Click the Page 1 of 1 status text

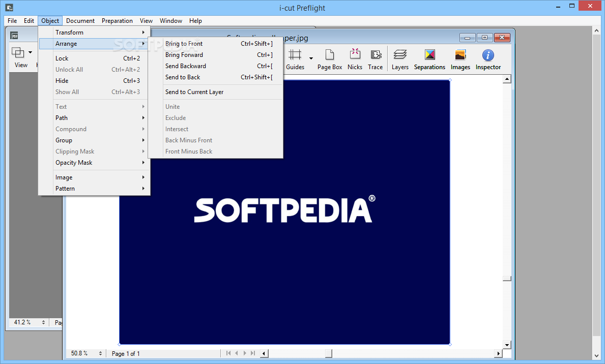pyautogui.click(x=126, y=354)
